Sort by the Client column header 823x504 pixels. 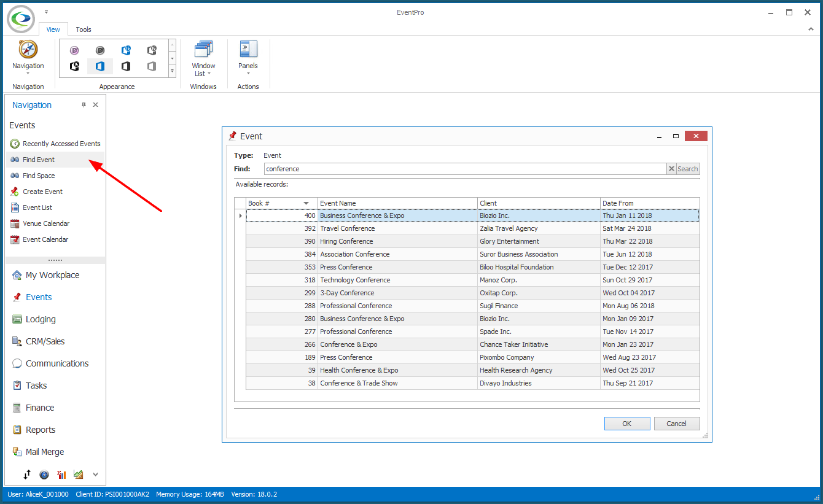539,203
